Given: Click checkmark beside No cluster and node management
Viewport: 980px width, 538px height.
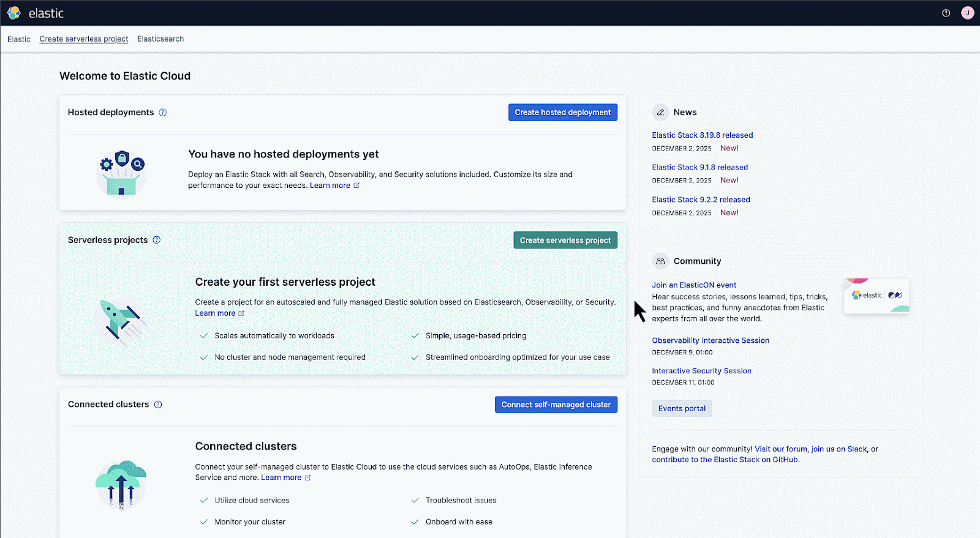Looking at the screenshot, I should click(x=204, y=357).
